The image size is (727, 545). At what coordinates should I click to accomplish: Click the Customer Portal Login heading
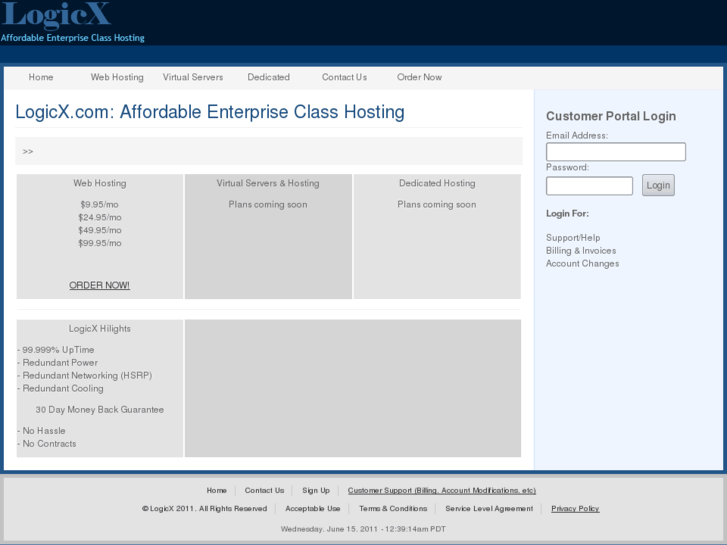[x=611, y=116]
